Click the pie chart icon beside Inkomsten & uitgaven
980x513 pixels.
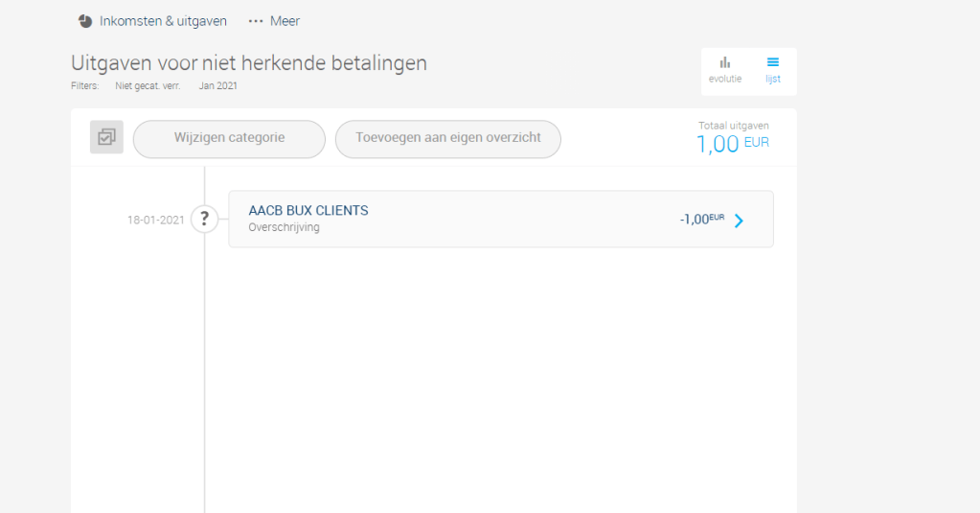(x=85, y=21)
